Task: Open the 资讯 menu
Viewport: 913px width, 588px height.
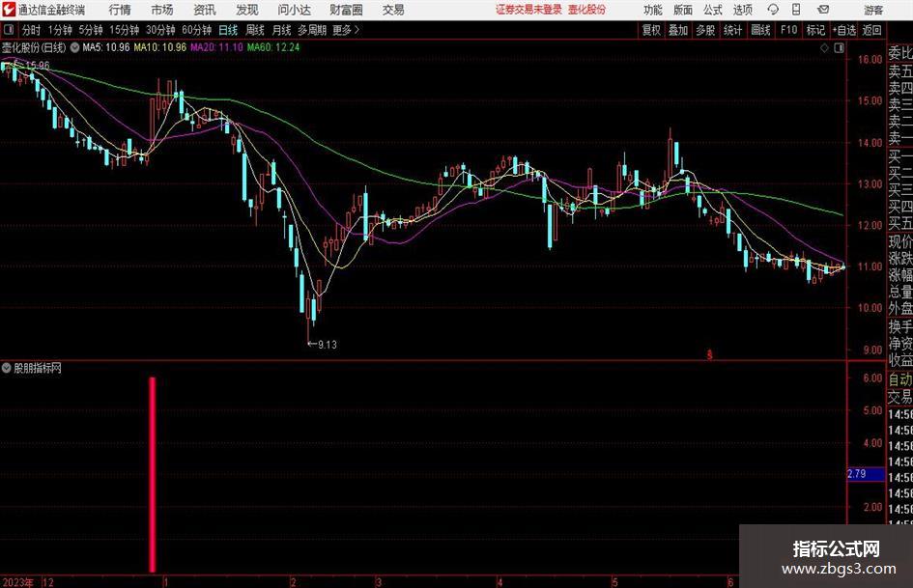Action: (x=205, y=10)
